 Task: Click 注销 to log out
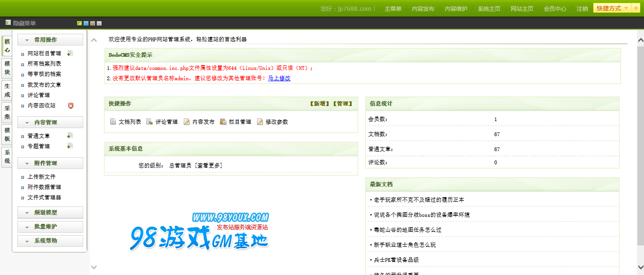tap(582, 9)
